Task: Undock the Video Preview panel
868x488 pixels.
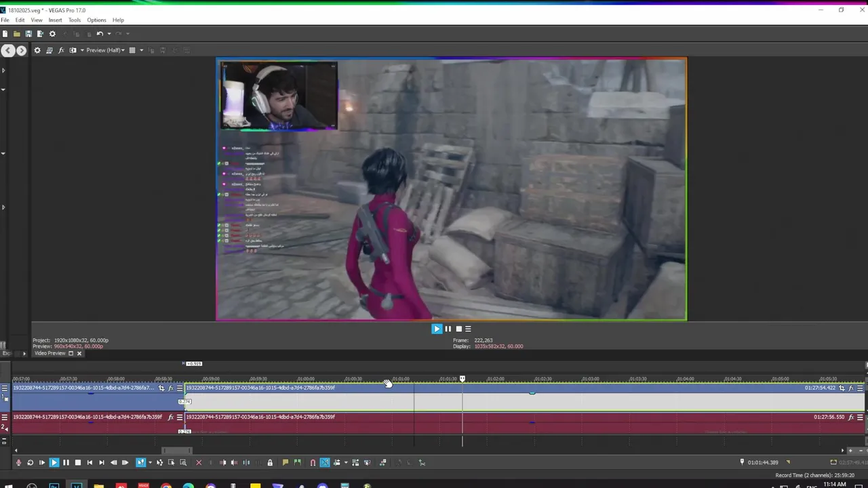Action: tap(71, 353)
